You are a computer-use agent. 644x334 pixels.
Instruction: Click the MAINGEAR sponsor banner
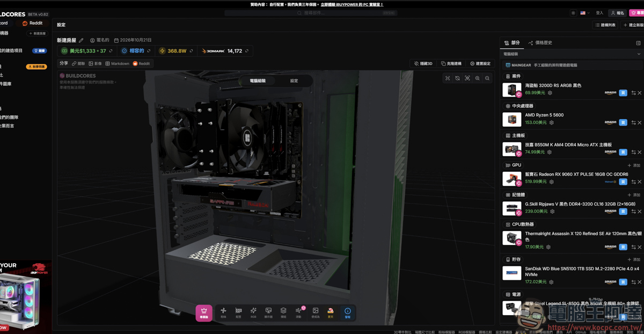click(x=572, y=65)
